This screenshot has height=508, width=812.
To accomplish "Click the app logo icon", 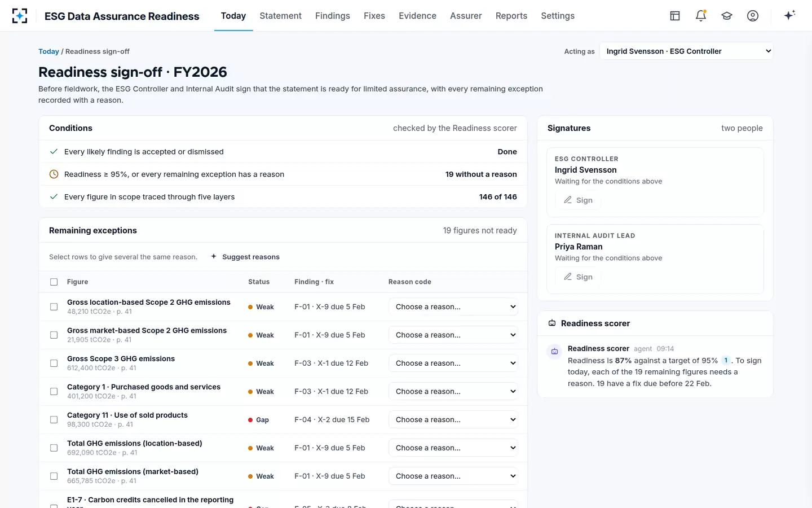I will 20,16.
